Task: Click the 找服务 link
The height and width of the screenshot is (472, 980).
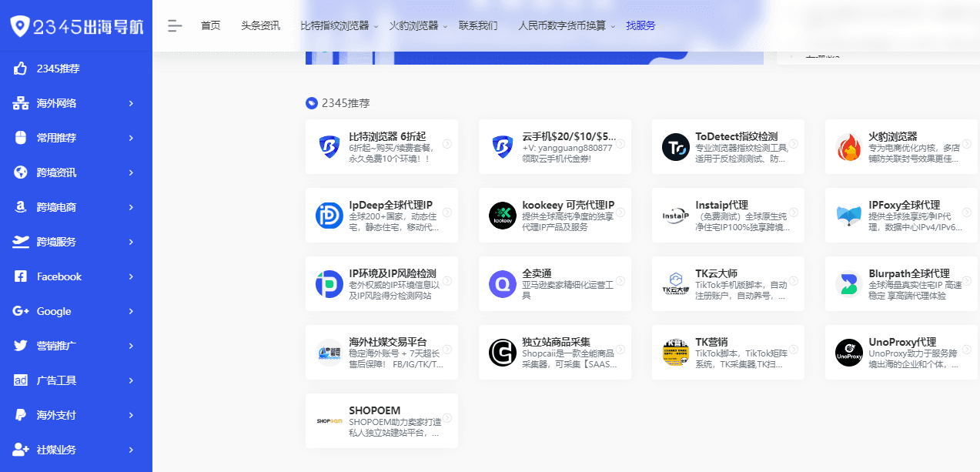Action: point(641,25)
